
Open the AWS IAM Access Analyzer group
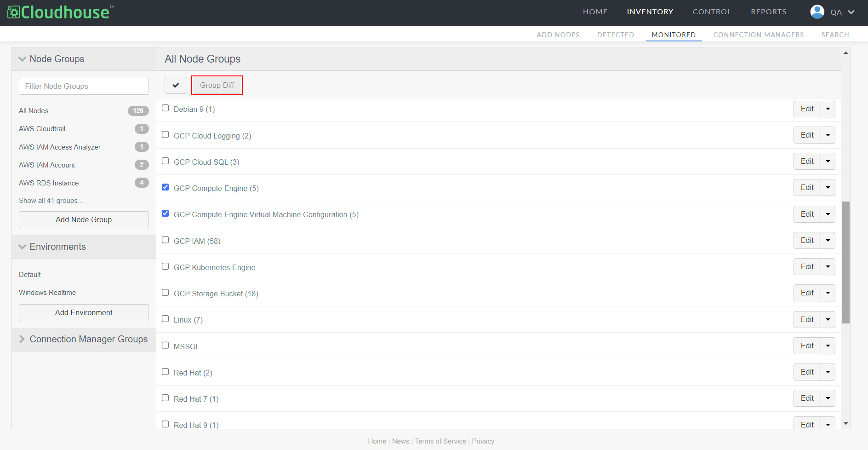(60, 147)
